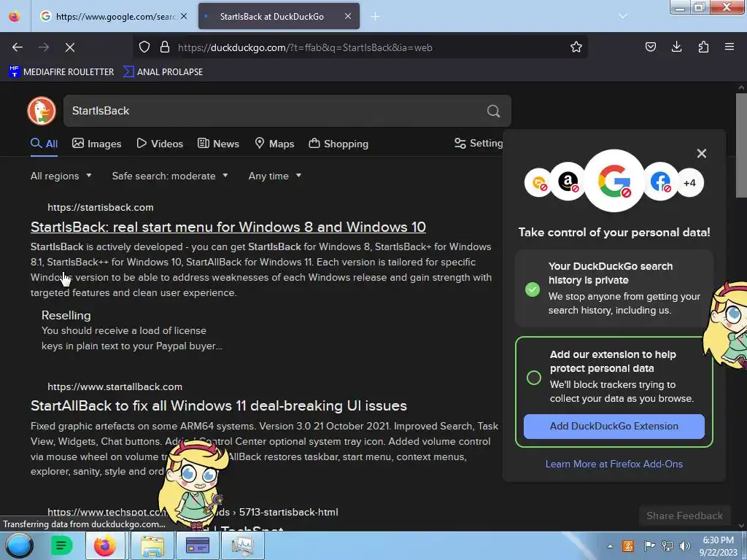Go back with the browser back arrow
This screenshot has width=747, height=560.
(x=18, y=47)
